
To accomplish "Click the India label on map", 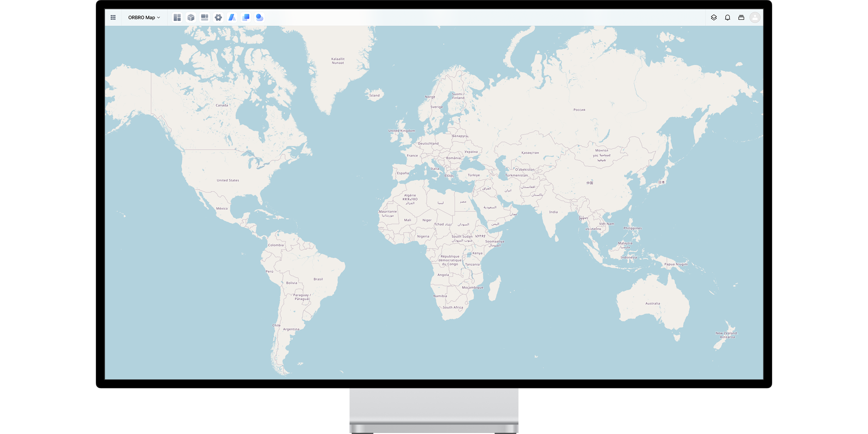I will pos(553,212).
